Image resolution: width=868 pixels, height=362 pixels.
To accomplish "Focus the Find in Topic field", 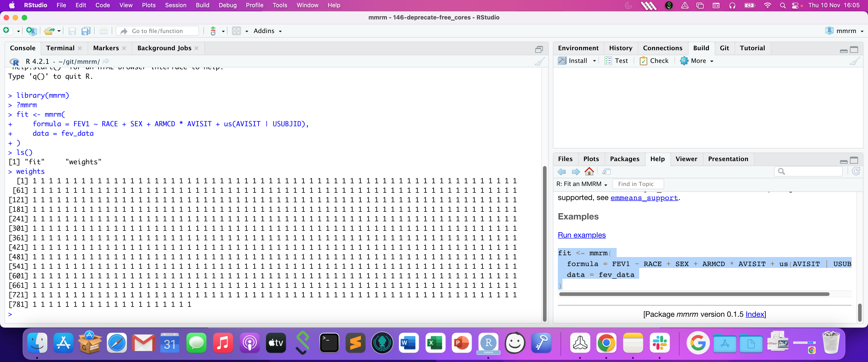I will click(638, 184).
